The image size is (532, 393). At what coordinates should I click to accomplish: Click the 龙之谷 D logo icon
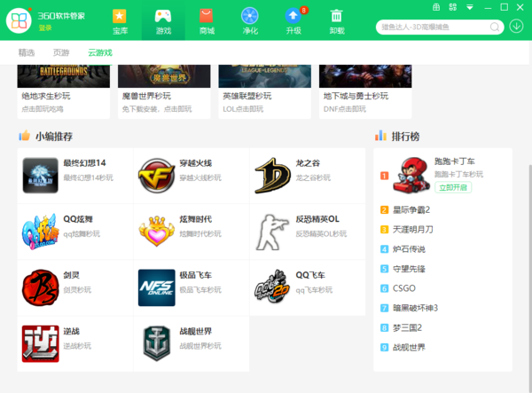point(273,176)
